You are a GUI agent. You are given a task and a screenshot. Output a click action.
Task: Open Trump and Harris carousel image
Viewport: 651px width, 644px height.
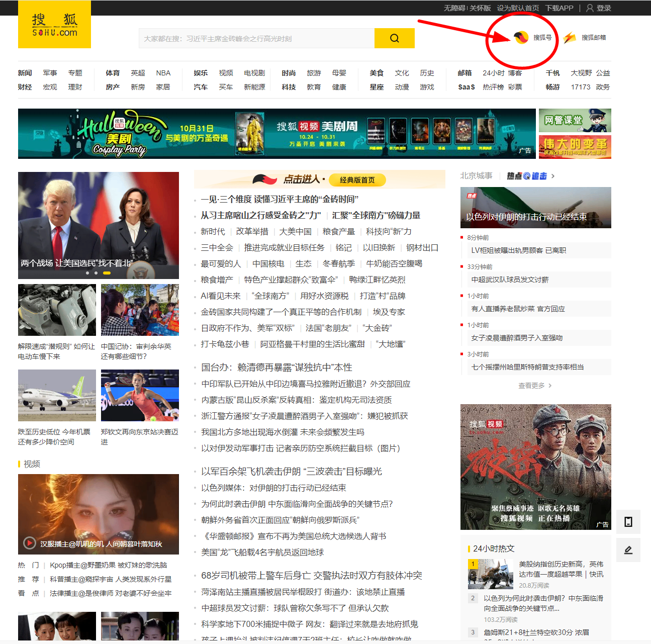(x=99, y=225)
